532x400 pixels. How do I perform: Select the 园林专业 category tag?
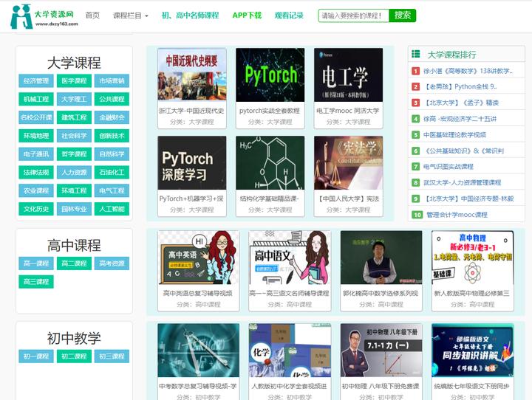(x=74, y=209)
